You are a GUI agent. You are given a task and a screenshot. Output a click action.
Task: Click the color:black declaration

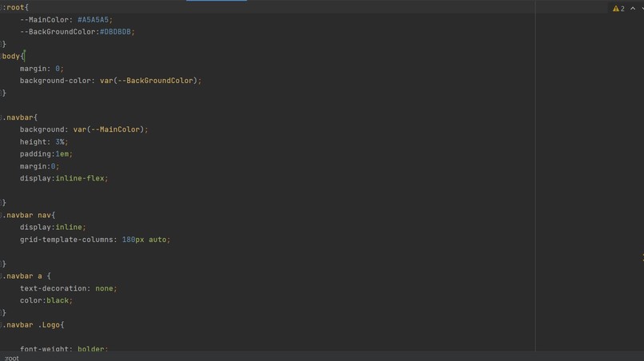pos(46,300)
